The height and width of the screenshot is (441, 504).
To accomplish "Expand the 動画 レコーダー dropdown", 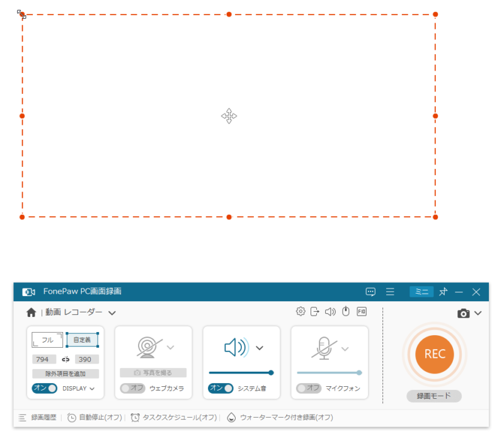I will pos(112,312).
